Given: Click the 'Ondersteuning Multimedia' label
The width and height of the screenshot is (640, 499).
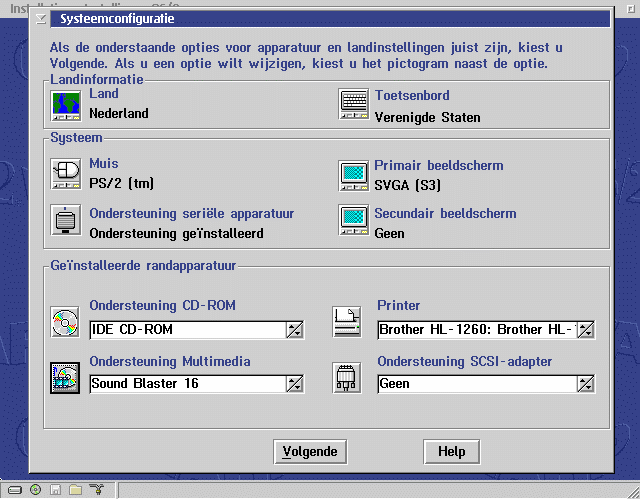Looking at the screenshot, I should tap(170, 361).
